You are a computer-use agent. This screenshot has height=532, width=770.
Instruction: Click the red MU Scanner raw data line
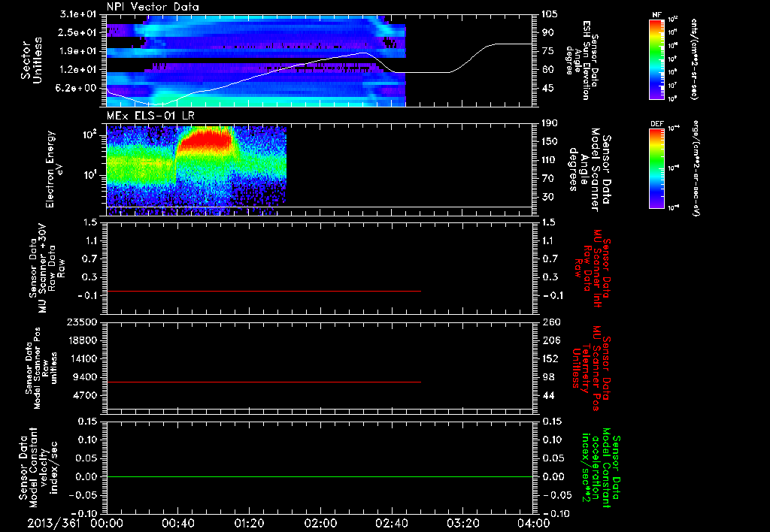coord(264,291)
